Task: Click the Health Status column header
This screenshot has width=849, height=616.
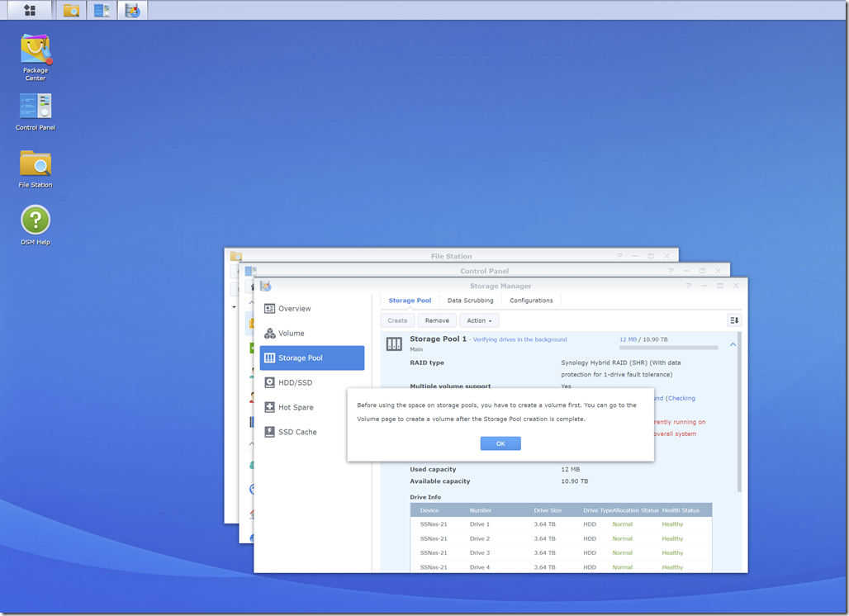Action: click(x=681, y=510)
